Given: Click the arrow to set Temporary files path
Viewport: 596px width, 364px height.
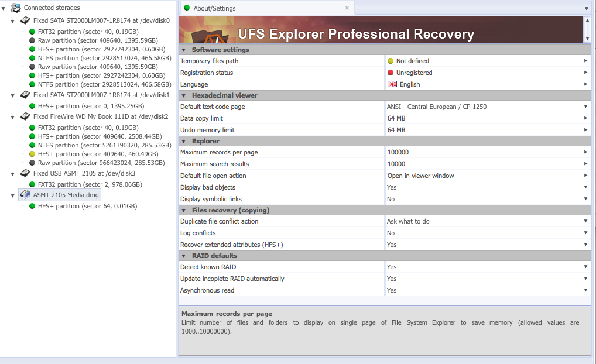Looking at the screenshot, I should tap(585, 60).
